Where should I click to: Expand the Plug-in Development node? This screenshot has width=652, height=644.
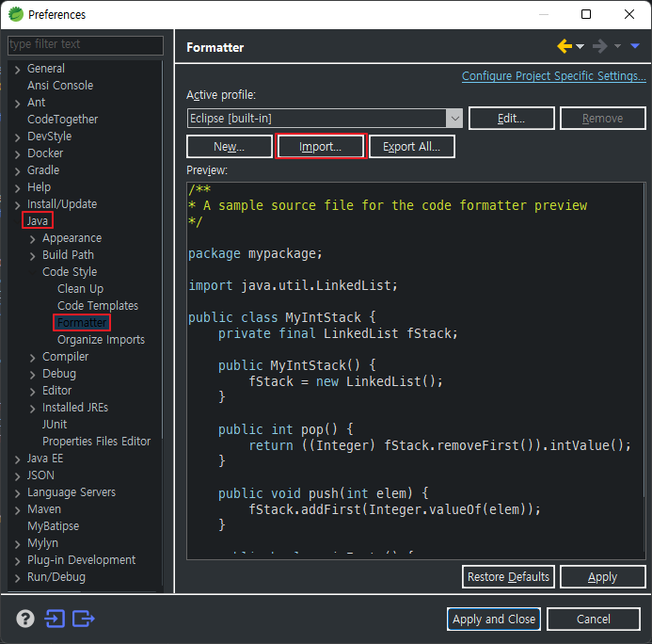18,561
